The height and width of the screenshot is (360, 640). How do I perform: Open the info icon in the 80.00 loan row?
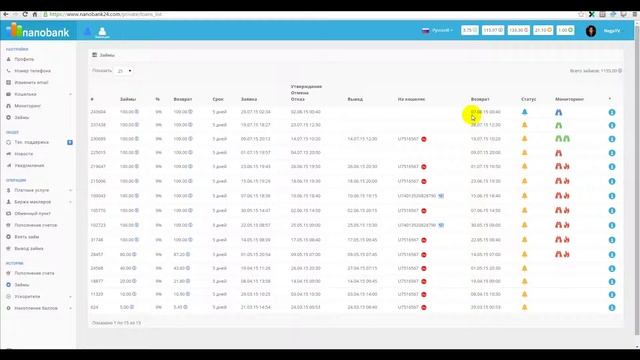[612, 255]
